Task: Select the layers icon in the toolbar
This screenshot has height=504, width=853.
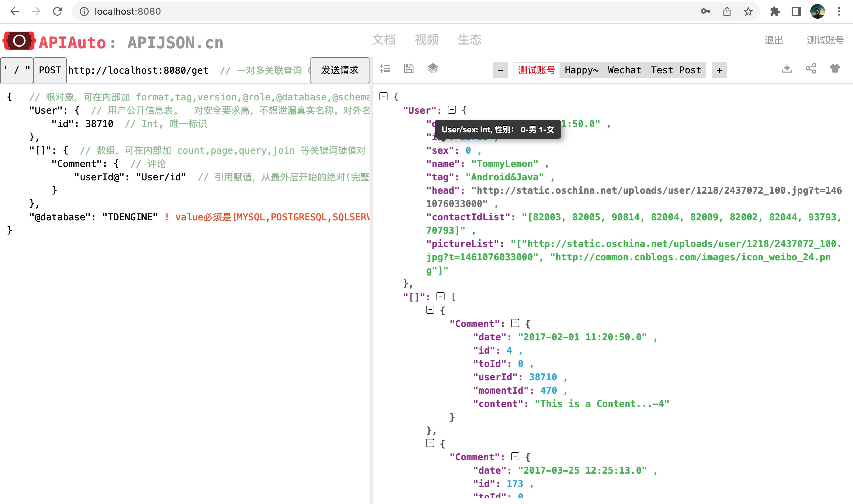Action: pos(433,69)
